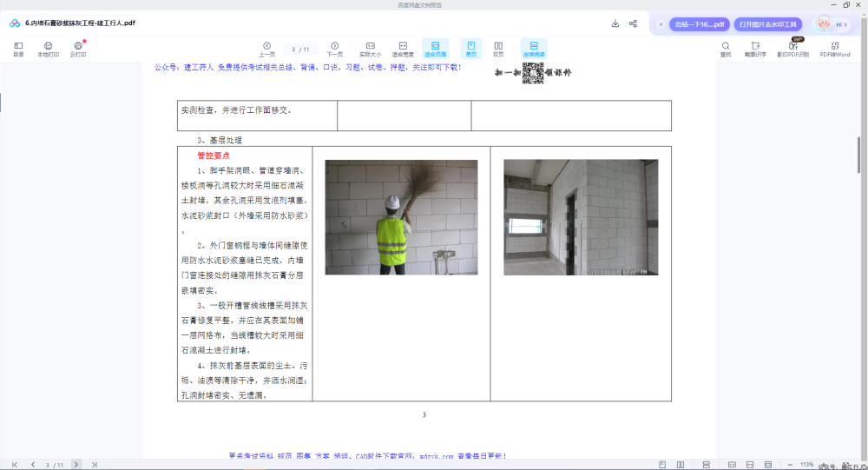Jump to first page in bottom bar
Screen dimensions: 868x470
click(x=15, y=465)
